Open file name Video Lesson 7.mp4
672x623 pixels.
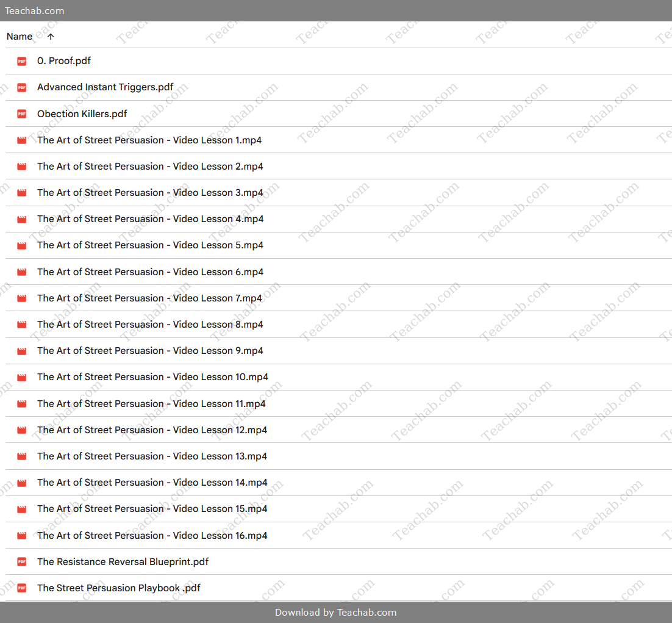[149, 298]
